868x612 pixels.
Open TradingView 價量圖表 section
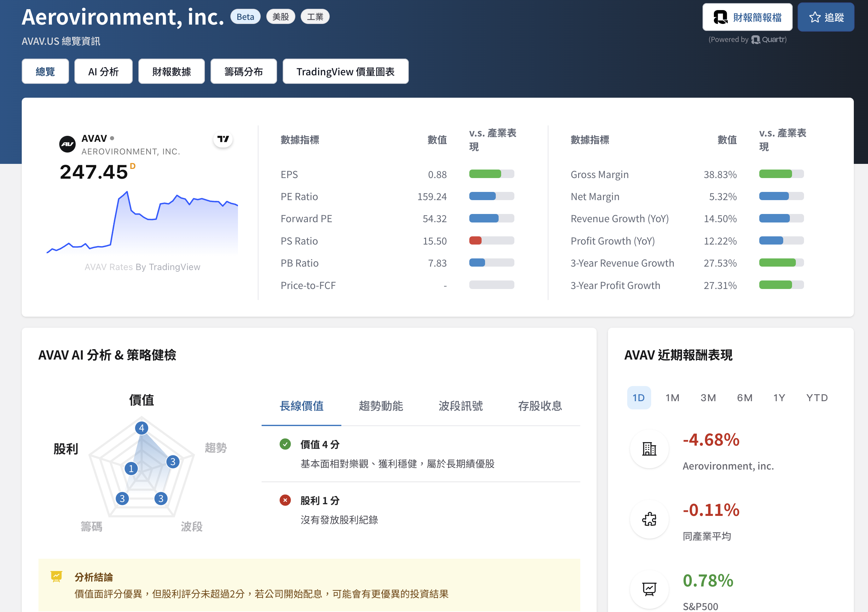click(345, 72)
